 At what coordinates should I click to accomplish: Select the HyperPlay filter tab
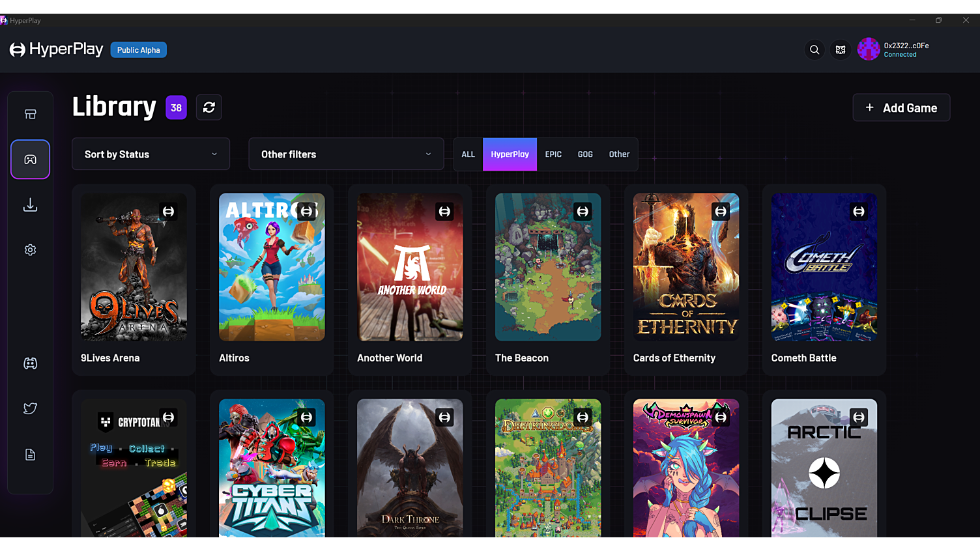point(510,154)
